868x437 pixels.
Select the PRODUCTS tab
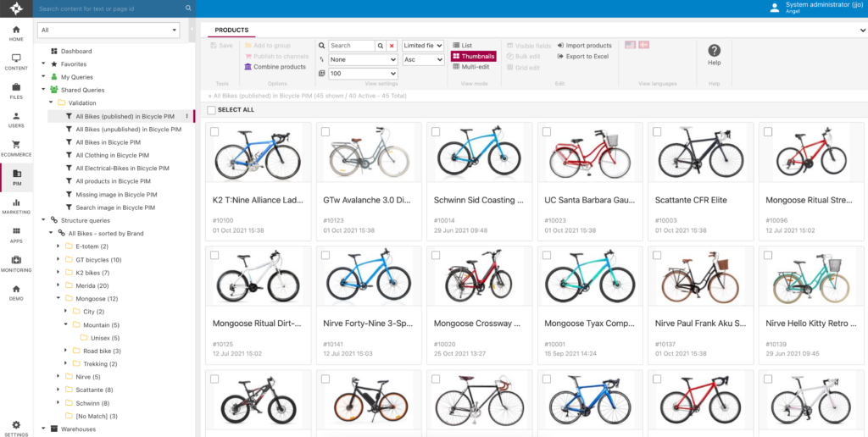(231, 30)
